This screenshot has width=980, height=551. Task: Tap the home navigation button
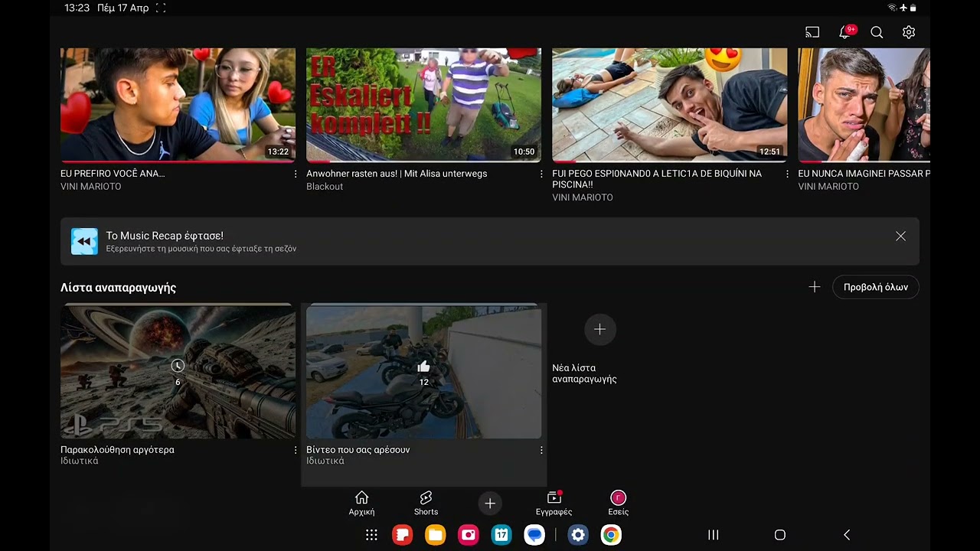(779, 535)
